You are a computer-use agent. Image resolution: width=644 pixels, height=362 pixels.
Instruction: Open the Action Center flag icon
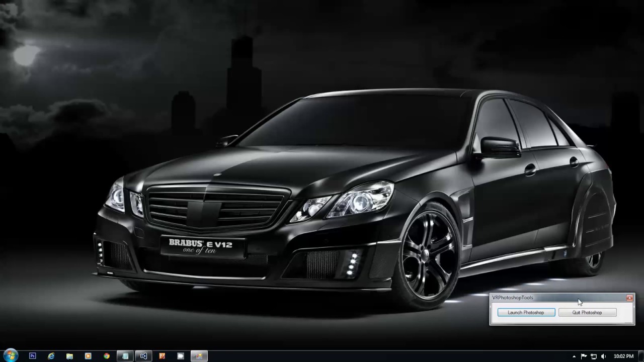[584, 356]
